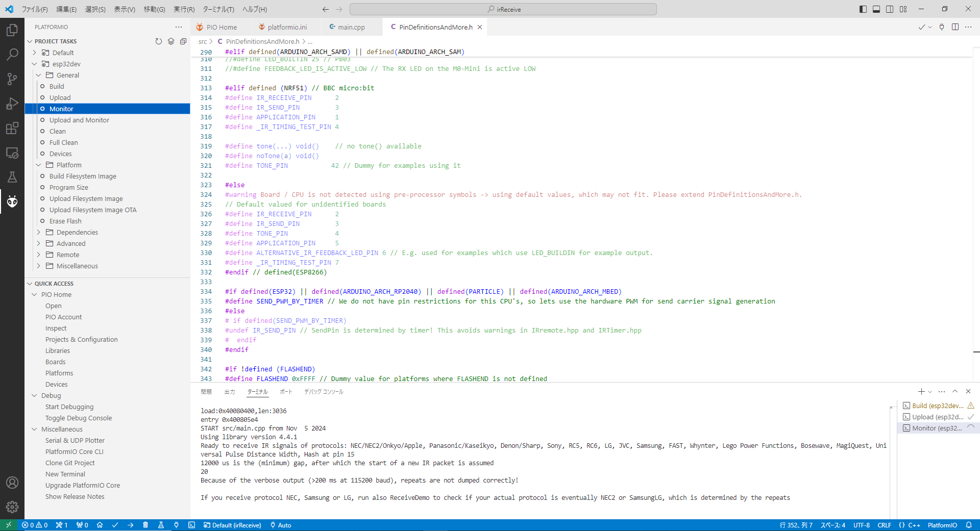Open the new terminal launch profile dropdown
This screenshot has height=531, width=980.
930,392
